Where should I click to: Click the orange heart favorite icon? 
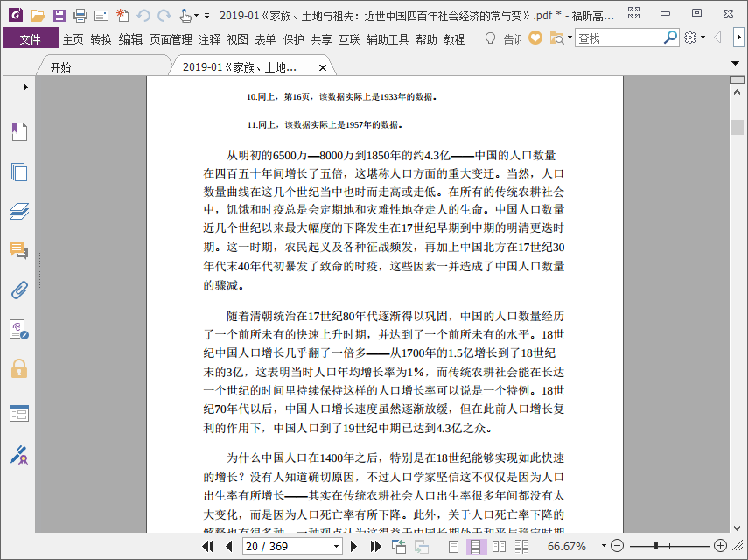(535, 38)
